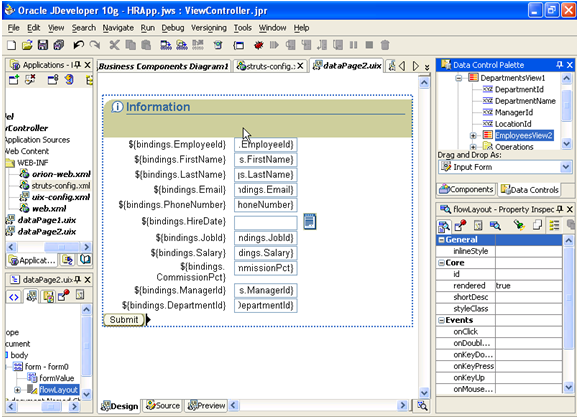Click the new application icon in Applications pane

[14, 80]
